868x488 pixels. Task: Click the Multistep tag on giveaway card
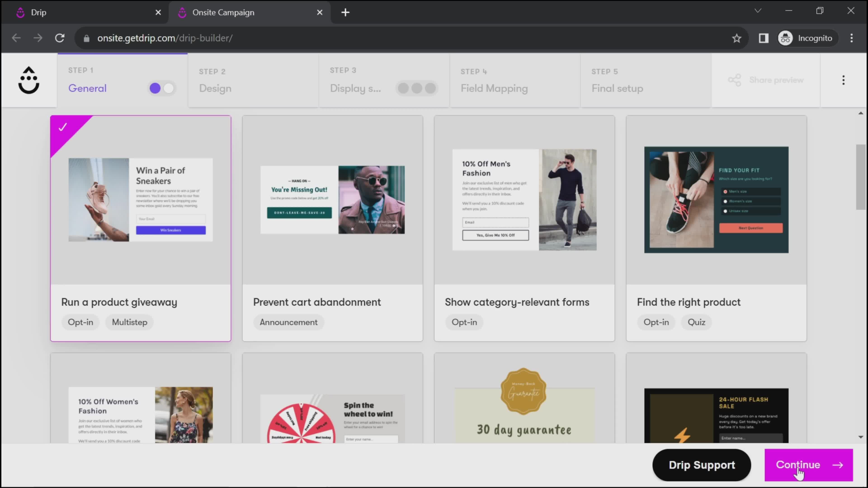tap(129, 322)
